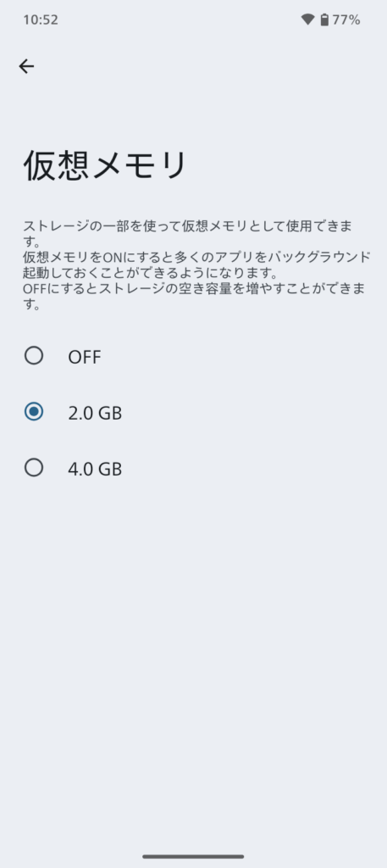Choose the 4.0 GB option label
The width and height of the screenshot is (387, 868).
95,469
